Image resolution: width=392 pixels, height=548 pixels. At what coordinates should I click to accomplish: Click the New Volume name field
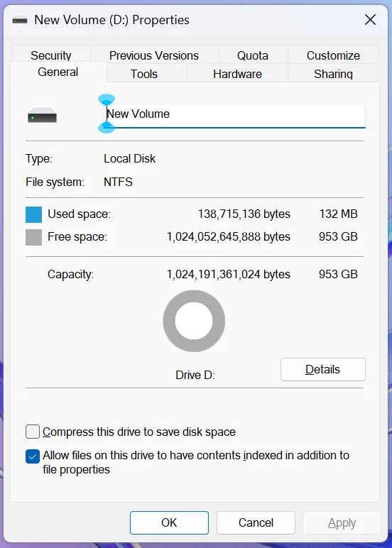pyautogui.click(x=234, y=116)
